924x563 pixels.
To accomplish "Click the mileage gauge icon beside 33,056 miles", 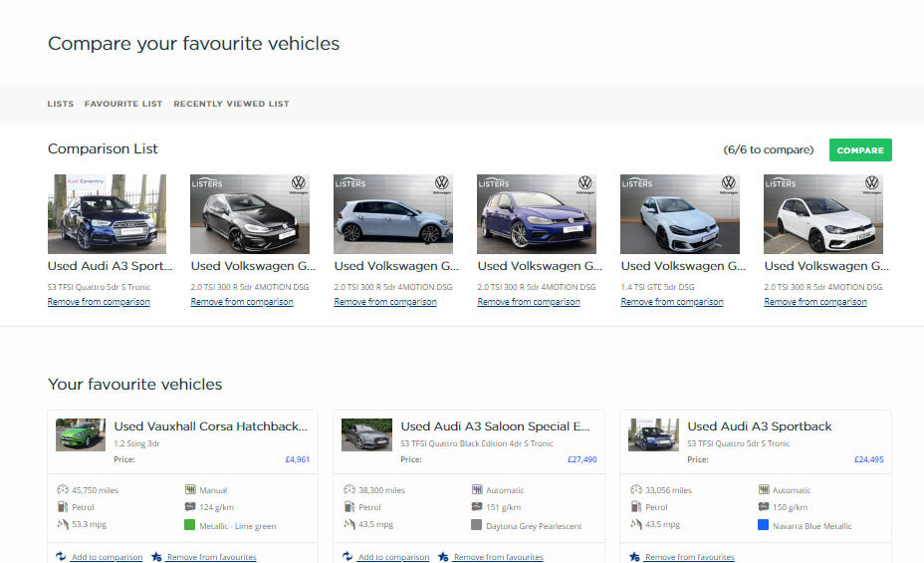I will (636, 489).
